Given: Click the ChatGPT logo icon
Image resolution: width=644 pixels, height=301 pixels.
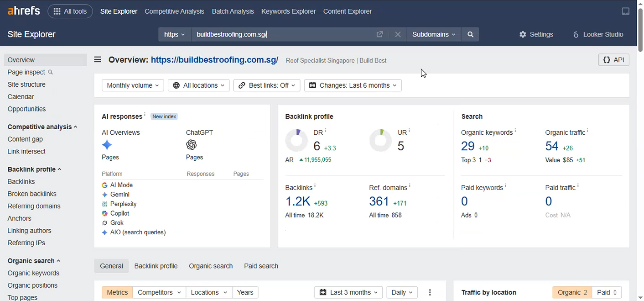Looking at the screenshot, I should (x=191, y=145).
